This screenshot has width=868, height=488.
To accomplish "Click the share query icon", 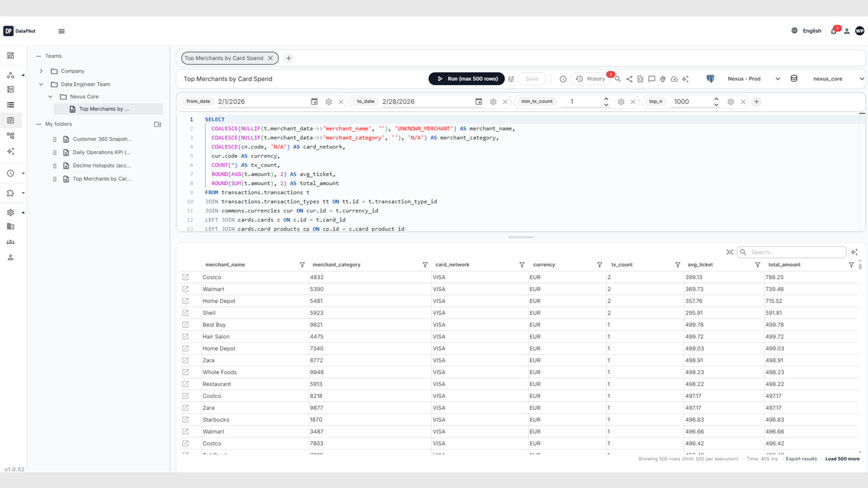I will tap(629, 79).
